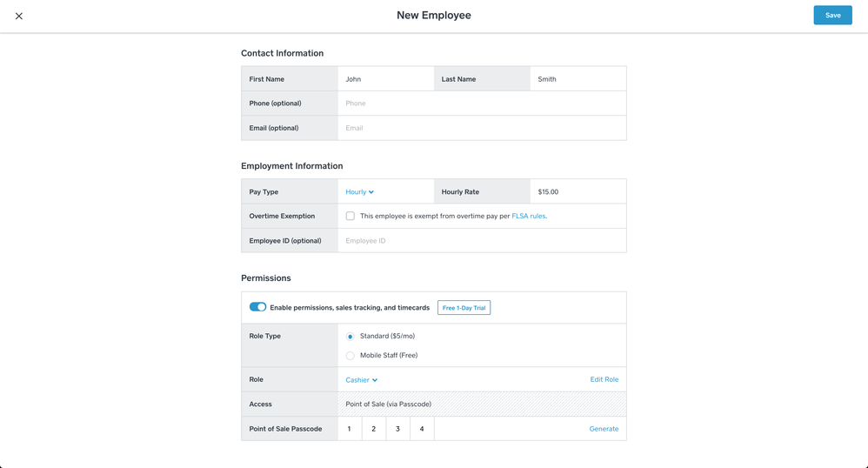
Task: Disable permissions, sales tracking, and timecards toggle
Action: pos(257,307)
